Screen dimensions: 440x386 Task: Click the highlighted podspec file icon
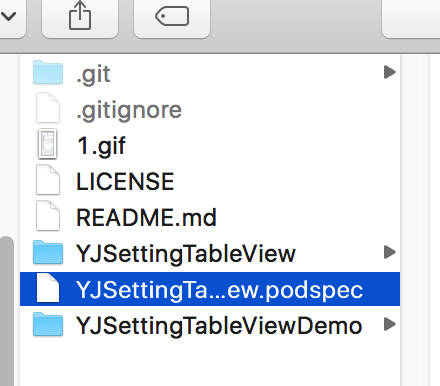pos(48,288)
